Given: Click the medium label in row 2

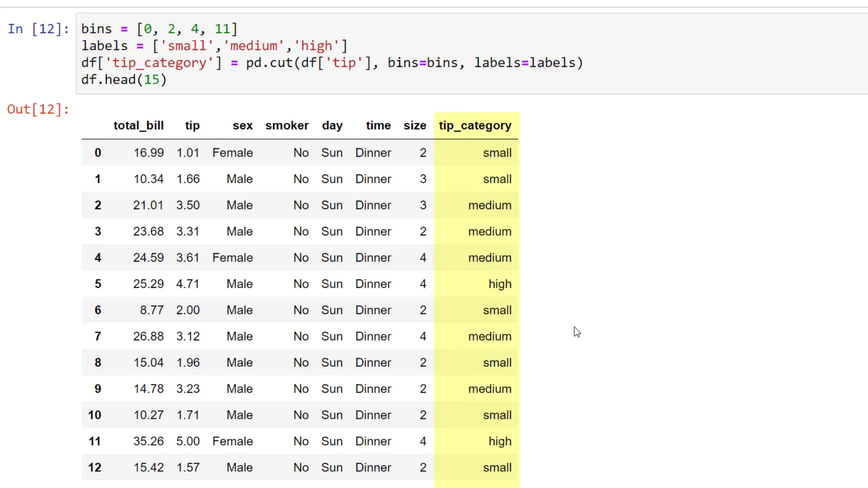Looking at the screenshot, I should 490,205.
